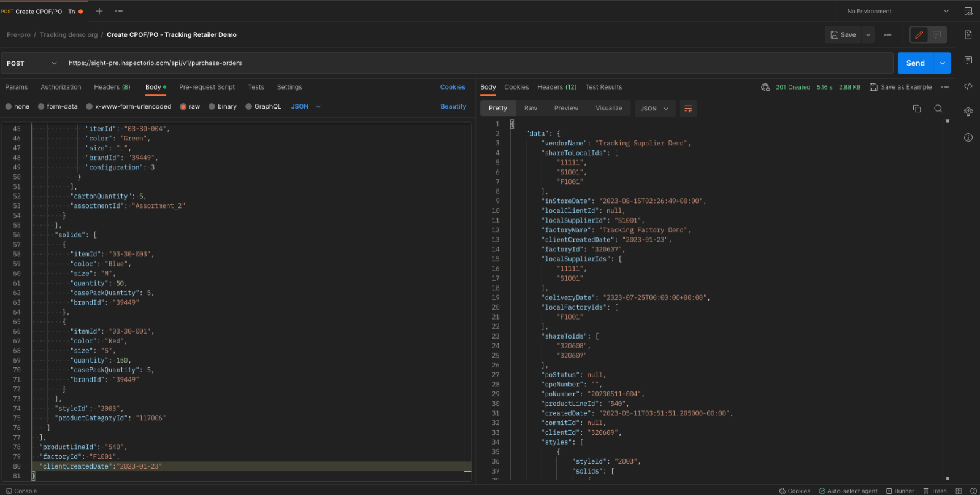Open the Console in status bar
This screenshot has width=980, height=495.
tap(21, 491)
